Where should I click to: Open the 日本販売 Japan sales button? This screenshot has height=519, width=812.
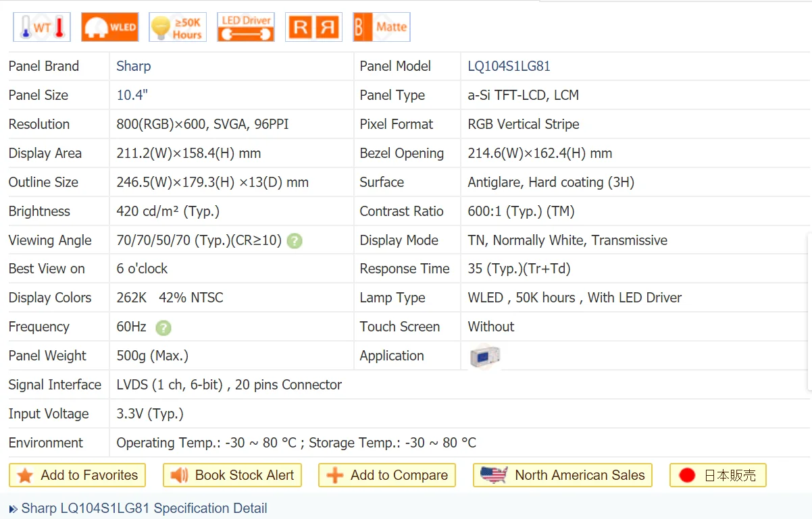coord(717,475)
